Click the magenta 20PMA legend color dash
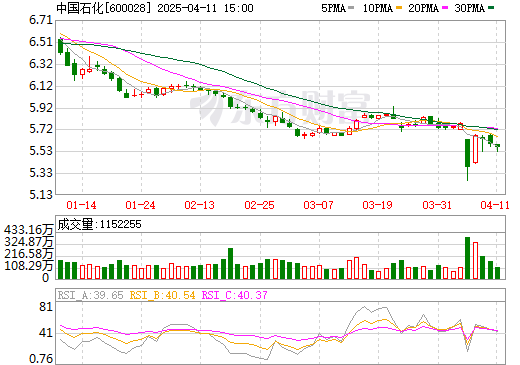Image resolution: width=520 pixels, height=365 pixels. pos(445,8)
